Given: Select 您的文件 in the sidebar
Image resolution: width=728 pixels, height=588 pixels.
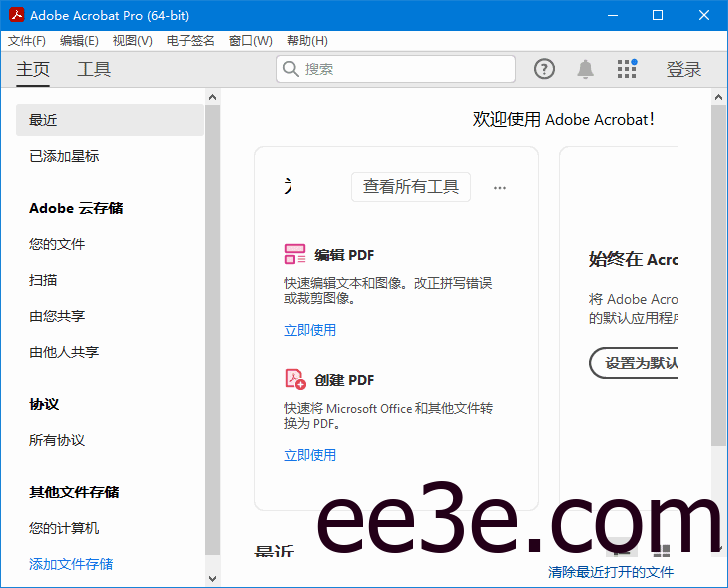Looking at the screenshot, I should [57, 244].
